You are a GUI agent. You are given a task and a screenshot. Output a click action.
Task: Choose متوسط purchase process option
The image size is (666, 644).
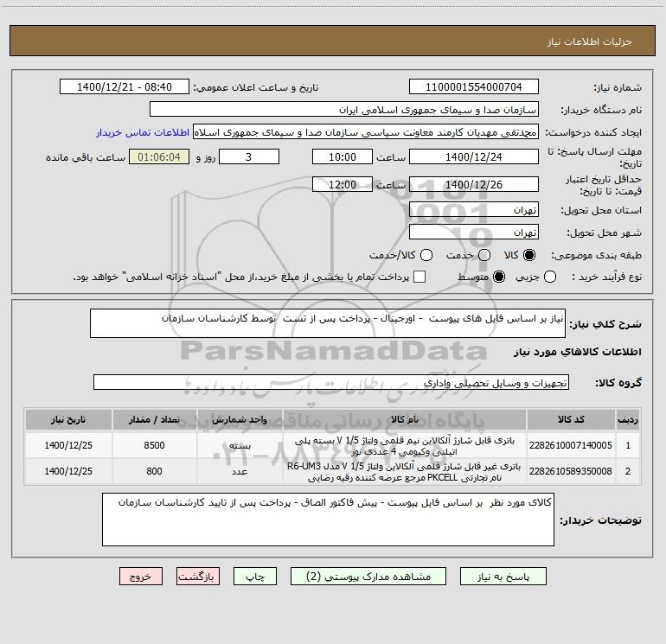[499, 277]
